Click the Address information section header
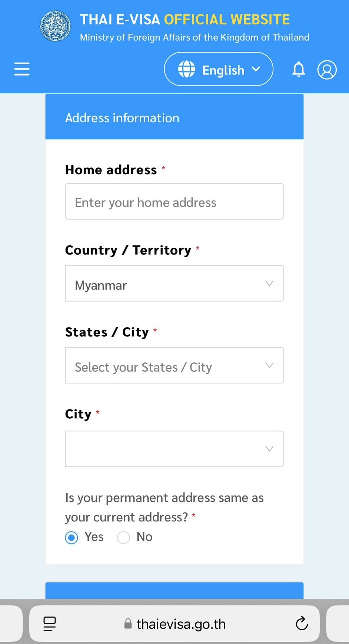 174,117
